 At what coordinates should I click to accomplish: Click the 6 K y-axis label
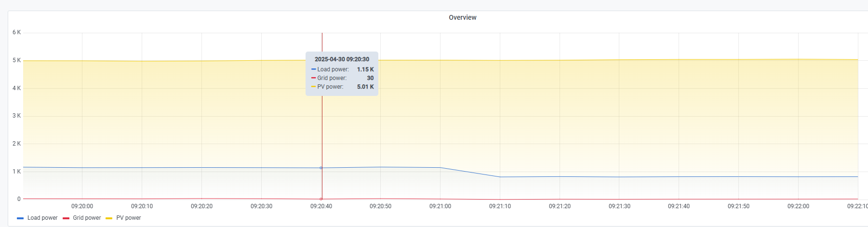point(16,32)
